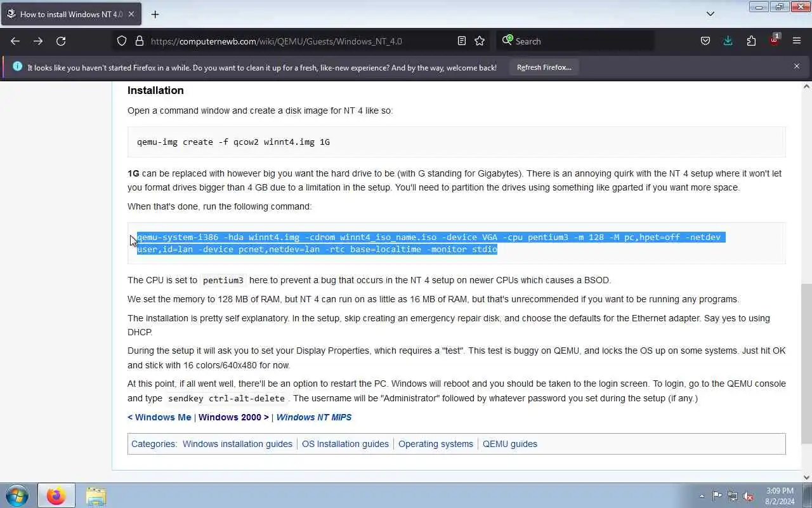Viewport: 812px width, 508px height.
Task: Dismiss the Firefox refresh notification bar
Action: tap(797, 66)
